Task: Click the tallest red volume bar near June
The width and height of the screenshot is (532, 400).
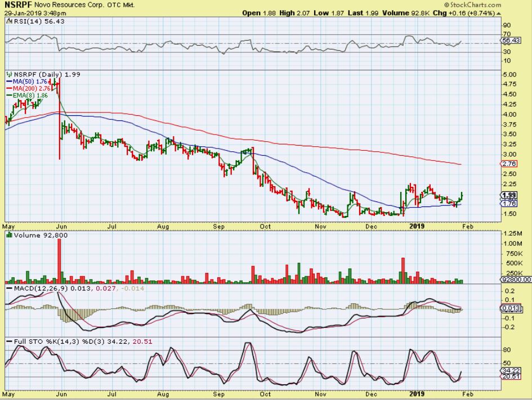Action: click(x=59, y=262)
